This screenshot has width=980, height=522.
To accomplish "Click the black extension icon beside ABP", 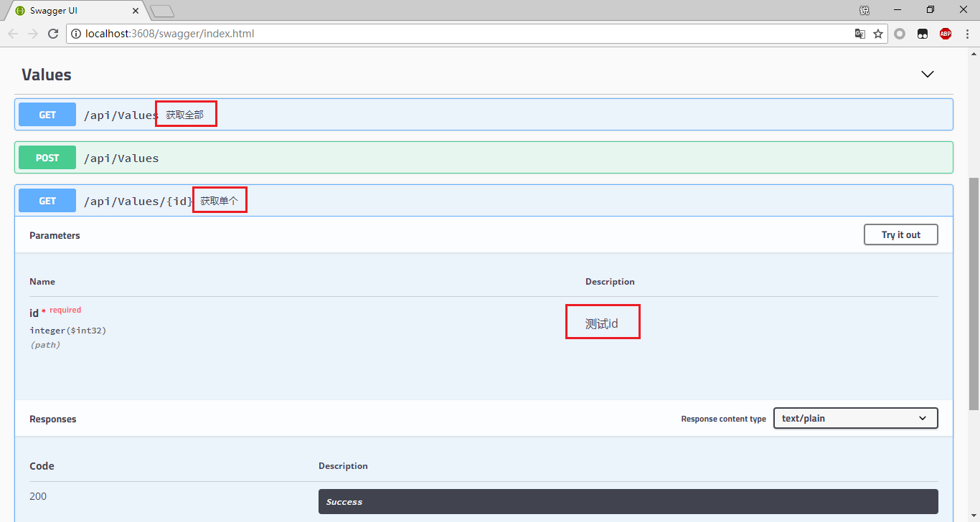I will pyautogui.click(x=923, y=34).
